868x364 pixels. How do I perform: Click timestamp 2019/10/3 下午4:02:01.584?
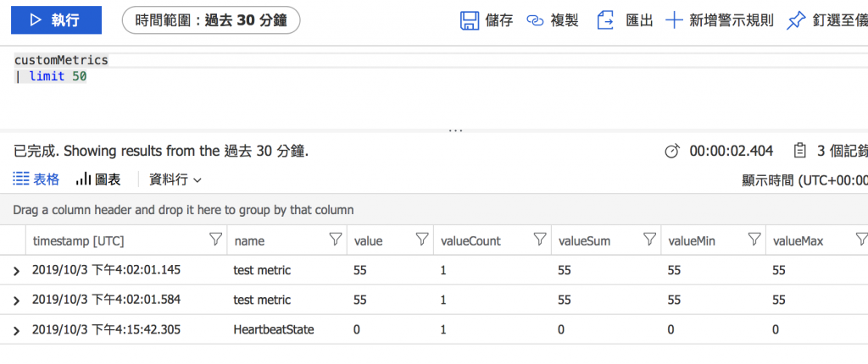click(x=106, y=300)
